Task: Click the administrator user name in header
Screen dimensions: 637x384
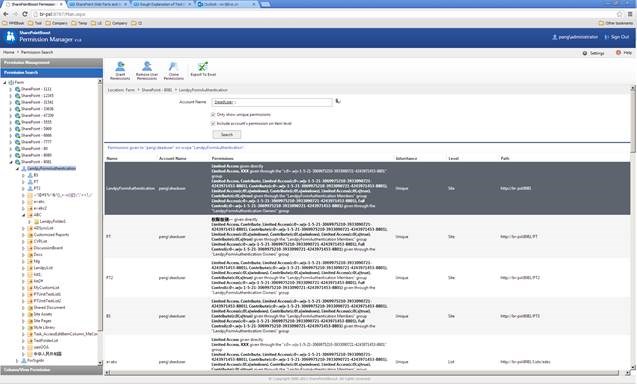Action: pos(575,37)
